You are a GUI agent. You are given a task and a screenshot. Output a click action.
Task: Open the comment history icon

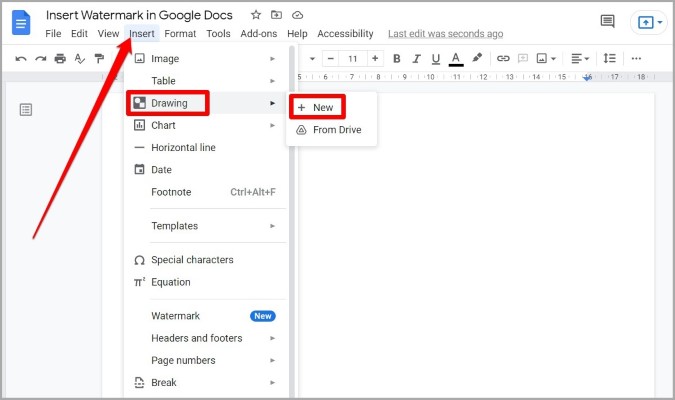pyautogui.click(x=607, y=21)
